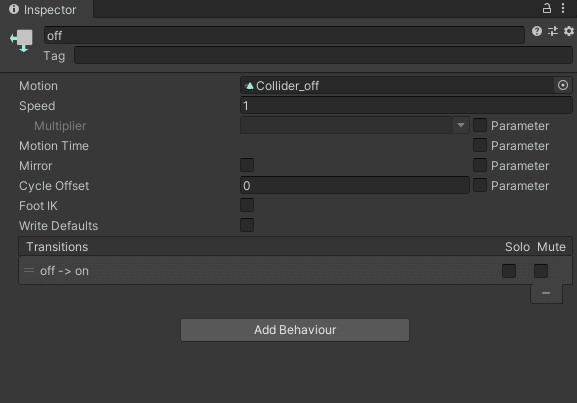Open the presets slider icon
This screenshot has width=577, height=403.
tap(553, 31)
